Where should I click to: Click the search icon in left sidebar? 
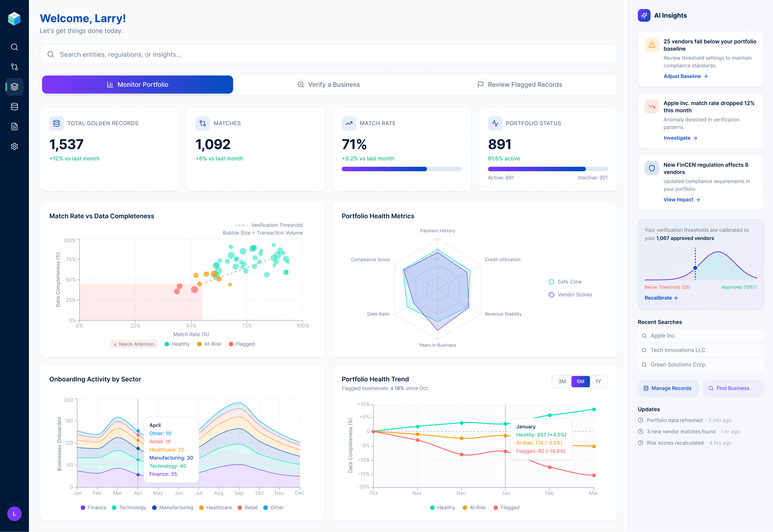coord(14,47)
